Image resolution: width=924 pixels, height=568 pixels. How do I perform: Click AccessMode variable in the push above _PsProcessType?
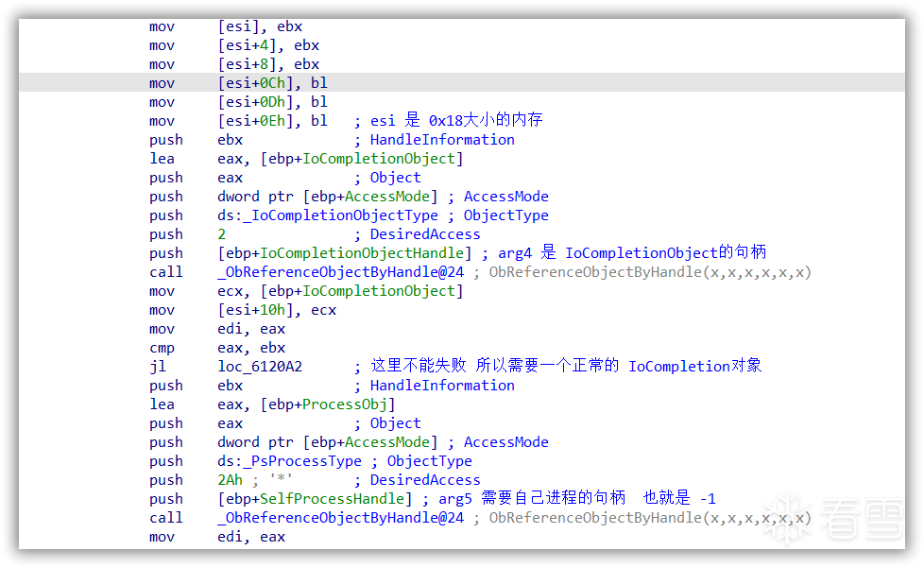[x=387, y=442]
